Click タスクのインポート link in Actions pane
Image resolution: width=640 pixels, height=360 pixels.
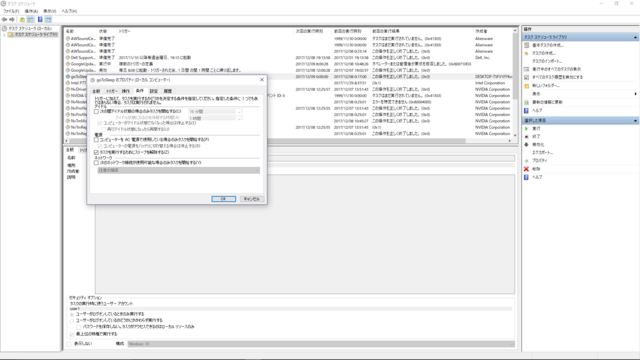coord(547,61)
